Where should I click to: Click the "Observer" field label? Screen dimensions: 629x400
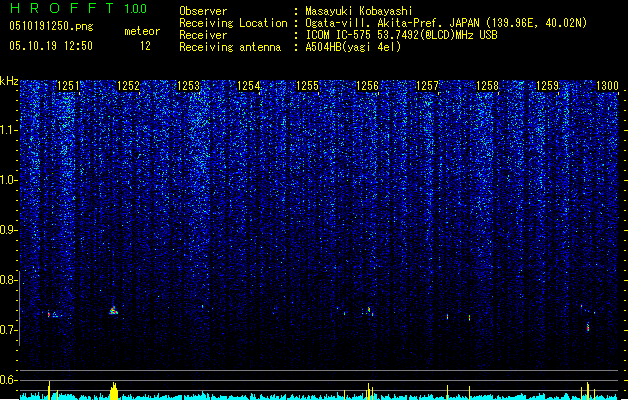pos(203,11)
